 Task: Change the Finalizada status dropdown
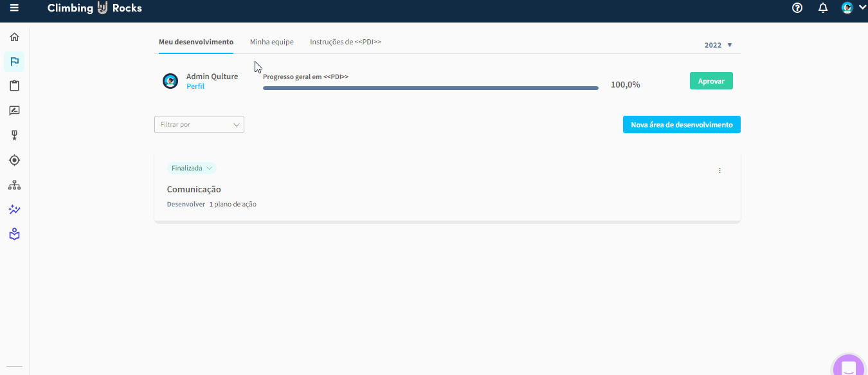192,169
